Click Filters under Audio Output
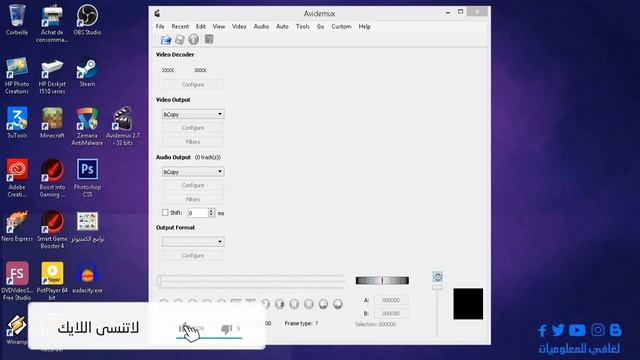This screenshot has width=640, height=360. pyautogui.click(x=193, y=200)
